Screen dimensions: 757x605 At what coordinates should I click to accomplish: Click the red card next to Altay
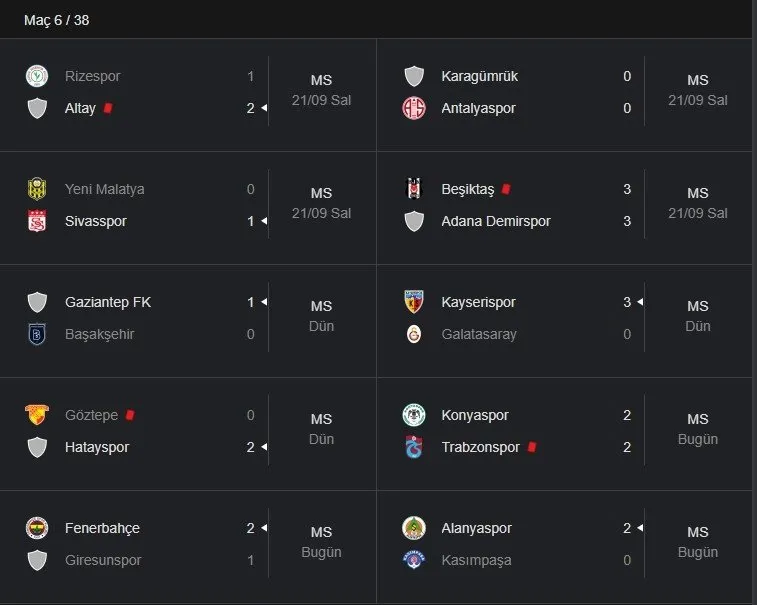pos(108,108)
